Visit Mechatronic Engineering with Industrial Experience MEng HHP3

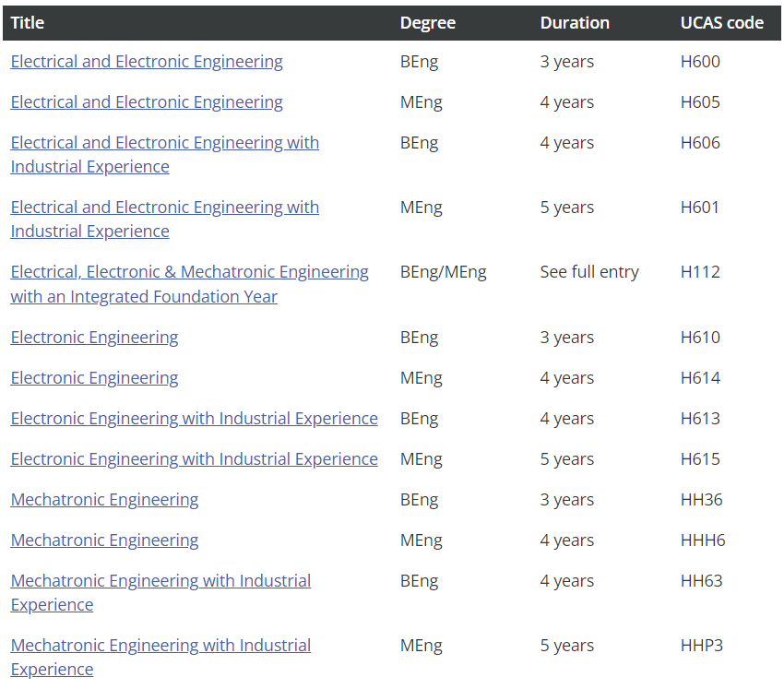coord(160,646)
